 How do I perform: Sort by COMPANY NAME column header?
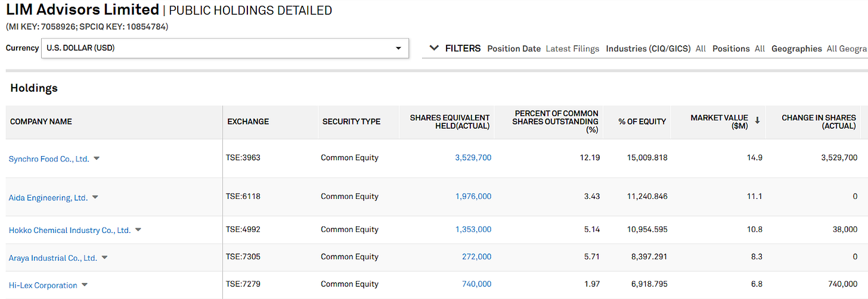point(41,122)
